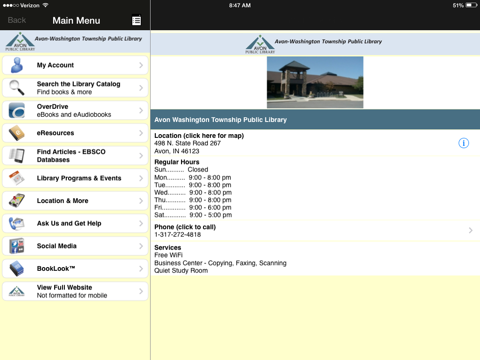Open View Full Website menu item
The height and width of the screenshot is (360, 480).
click(75, 291)
